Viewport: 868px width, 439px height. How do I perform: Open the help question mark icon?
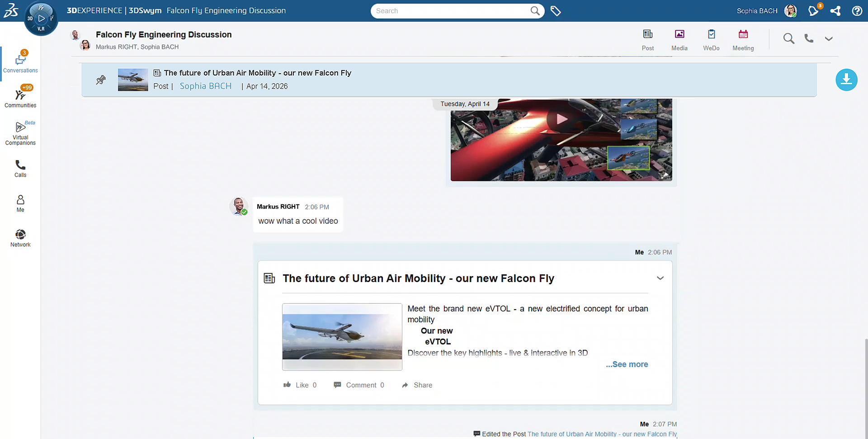pos(857,11)
